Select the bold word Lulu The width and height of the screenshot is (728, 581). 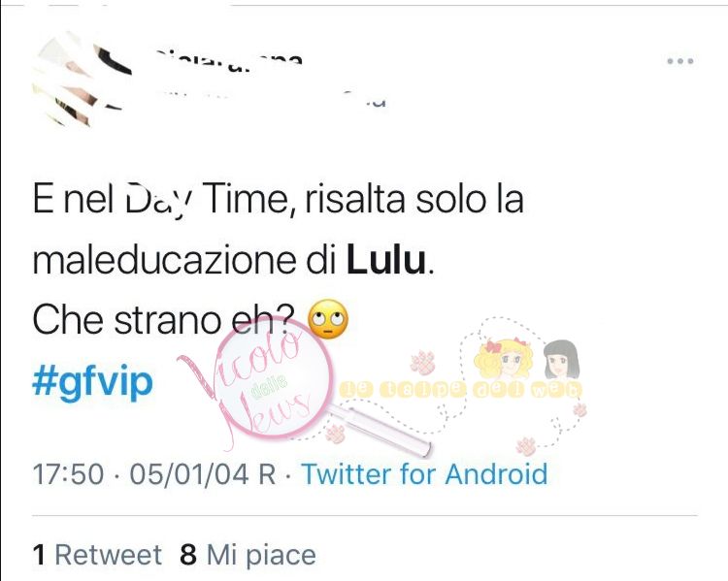pos(385,259)
